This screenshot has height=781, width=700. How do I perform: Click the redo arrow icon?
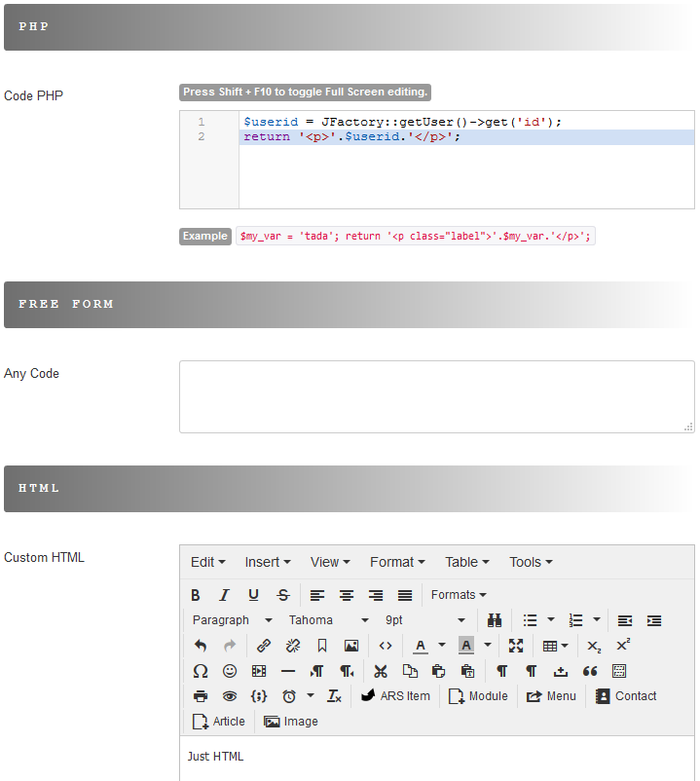(x=230, y=646)
